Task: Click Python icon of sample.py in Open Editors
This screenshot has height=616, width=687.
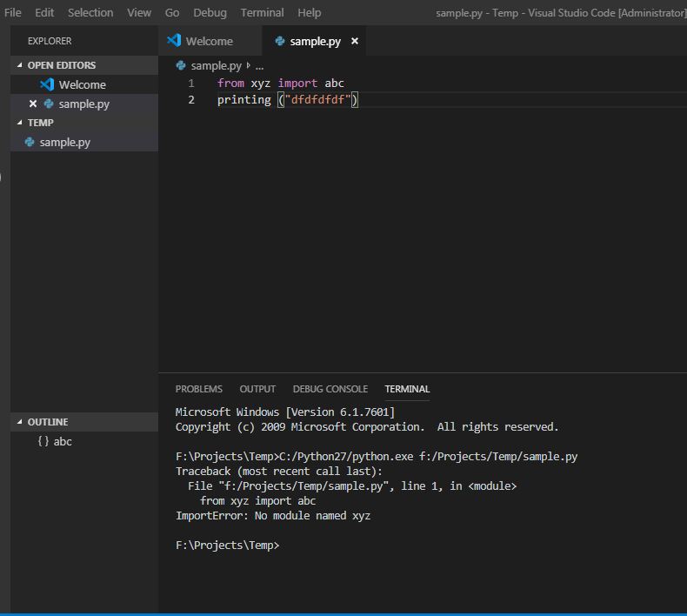Action: [x=49, y=104]
